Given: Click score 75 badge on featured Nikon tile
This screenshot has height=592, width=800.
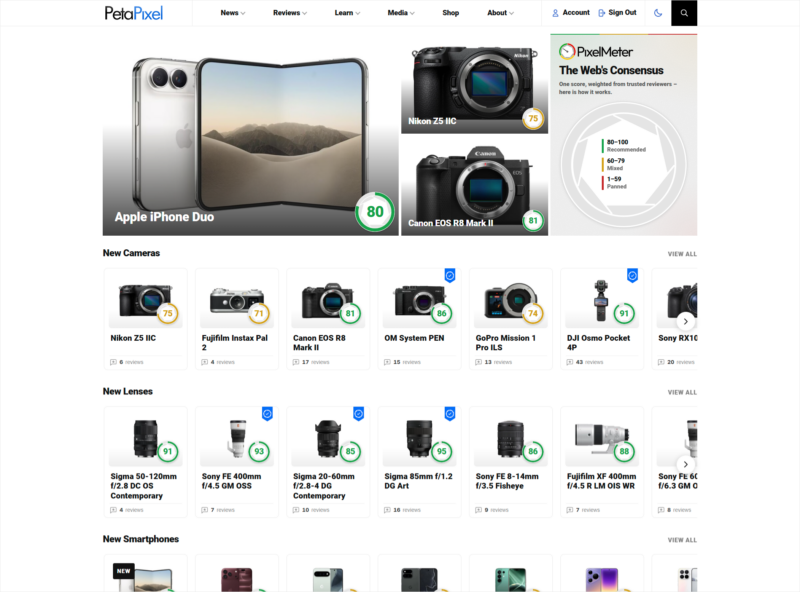Looking at the screenshot, I should coord(533,118).
